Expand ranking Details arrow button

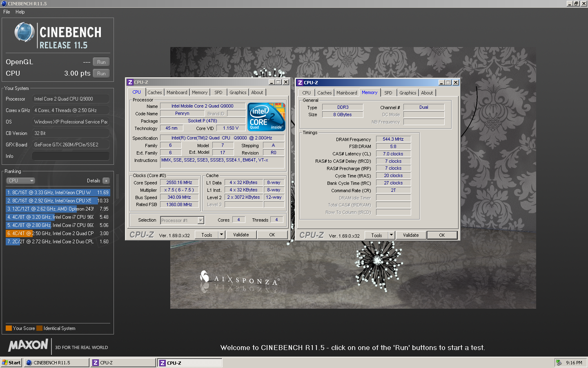coord(106,181)
